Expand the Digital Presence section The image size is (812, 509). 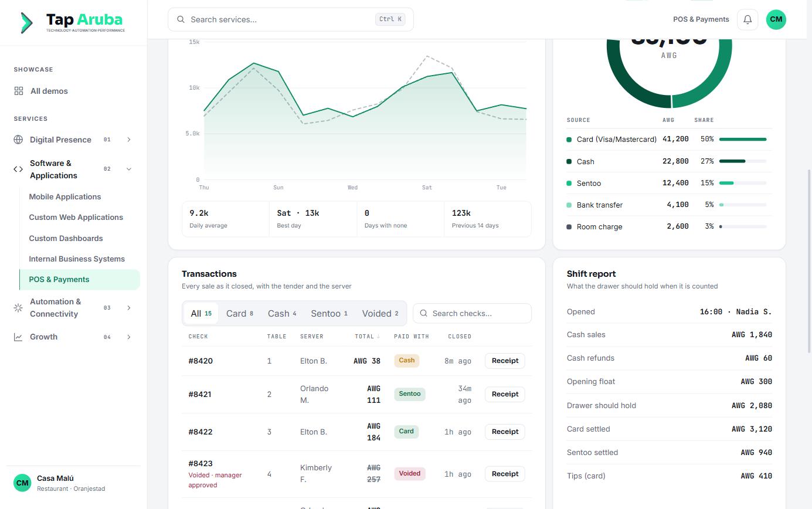129,140
